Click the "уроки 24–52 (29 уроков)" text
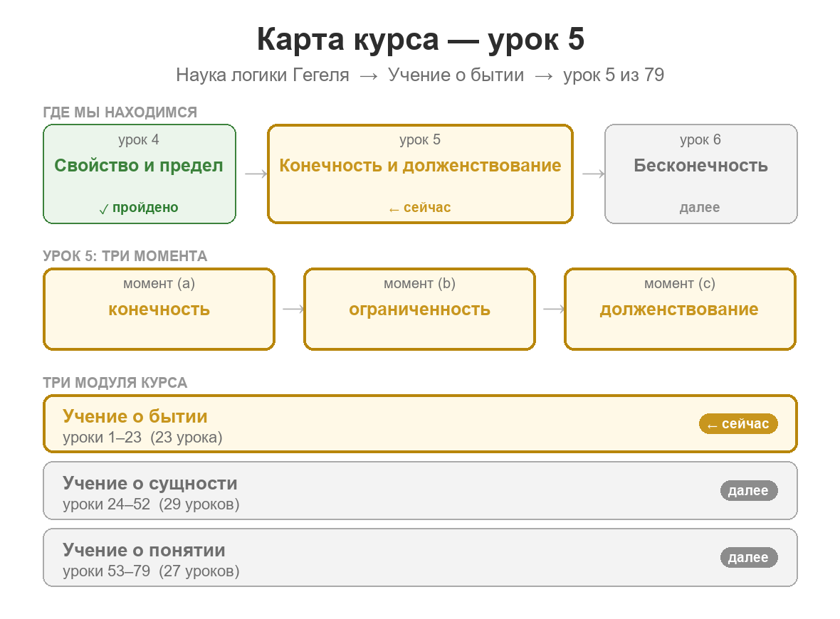Screen dimensions: 840x619 (151, 504)
